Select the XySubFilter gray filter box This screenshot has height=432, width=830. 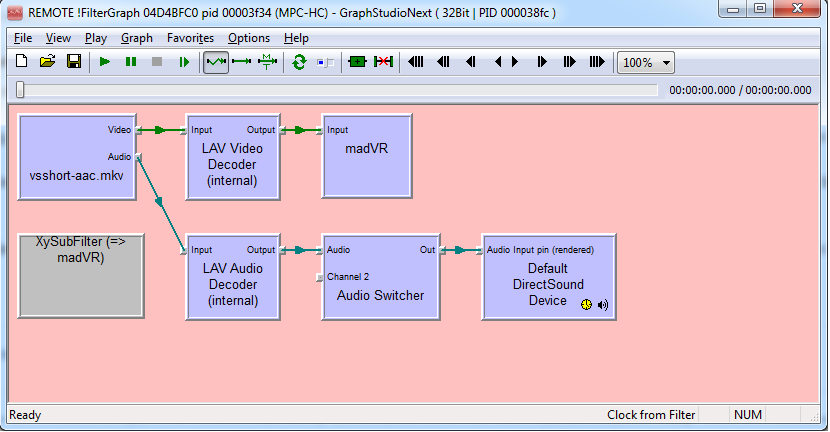tap(80, 276)
